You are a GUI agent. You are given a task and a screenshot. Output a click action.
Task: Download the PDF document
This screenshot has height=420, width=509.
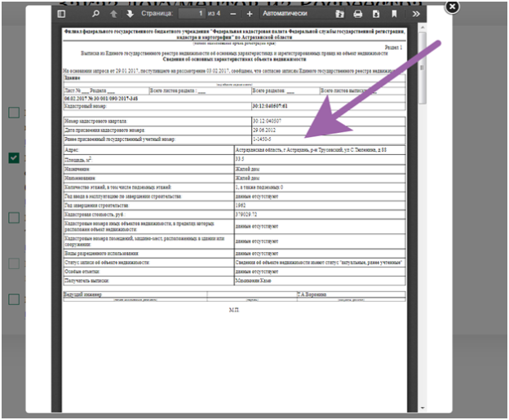375,14
